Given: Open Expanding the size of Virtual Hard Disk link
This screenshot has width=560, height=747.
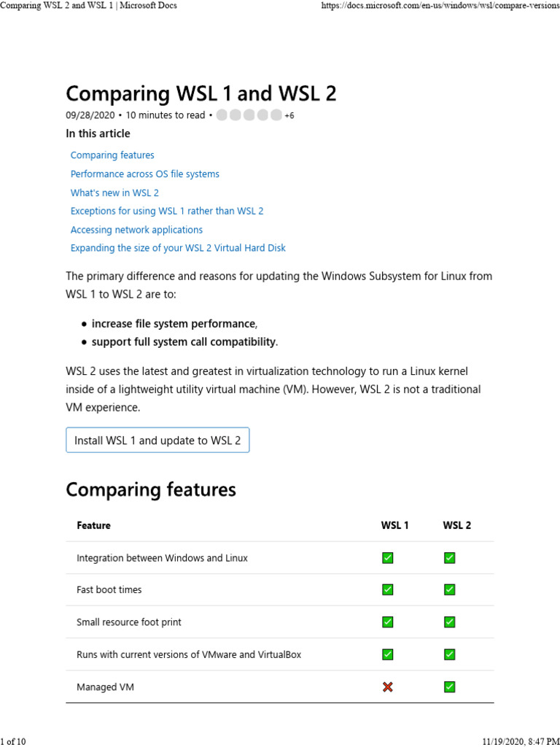Looking at the screenshot, I should 178,248.
